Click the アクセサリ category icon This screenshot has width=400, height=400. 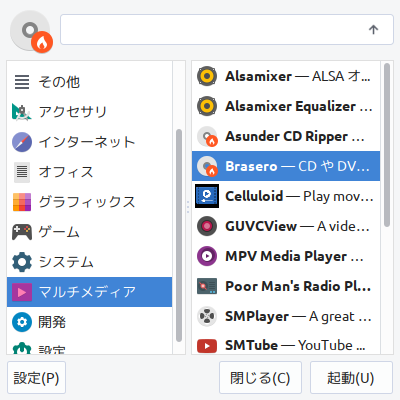point(22,112)
